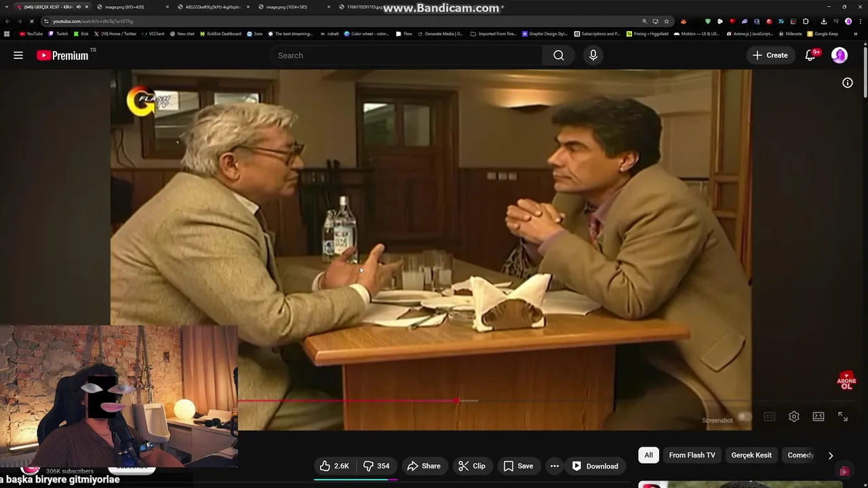
Task: Open browser downloads icon
Action: (x=823, y=21)
